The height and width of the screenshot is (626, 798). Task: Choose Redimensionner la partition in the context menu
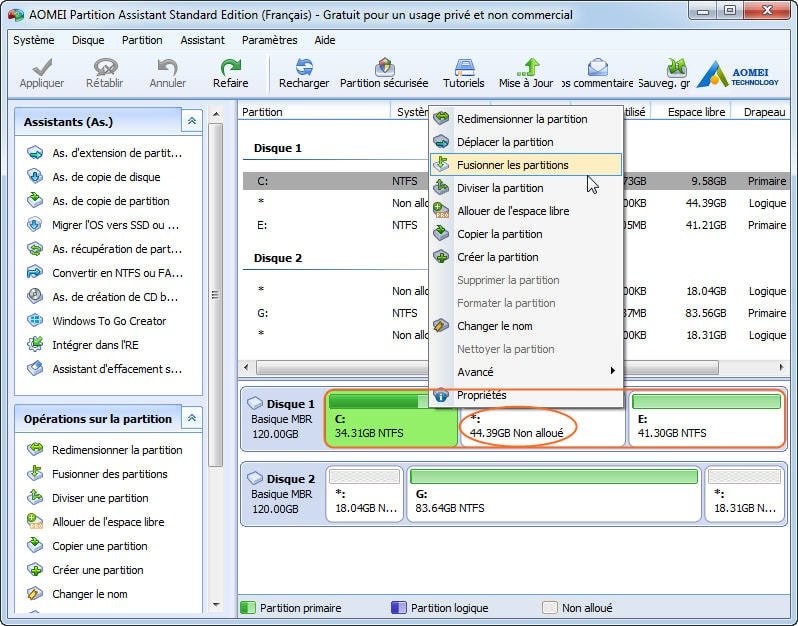(525, 119)
